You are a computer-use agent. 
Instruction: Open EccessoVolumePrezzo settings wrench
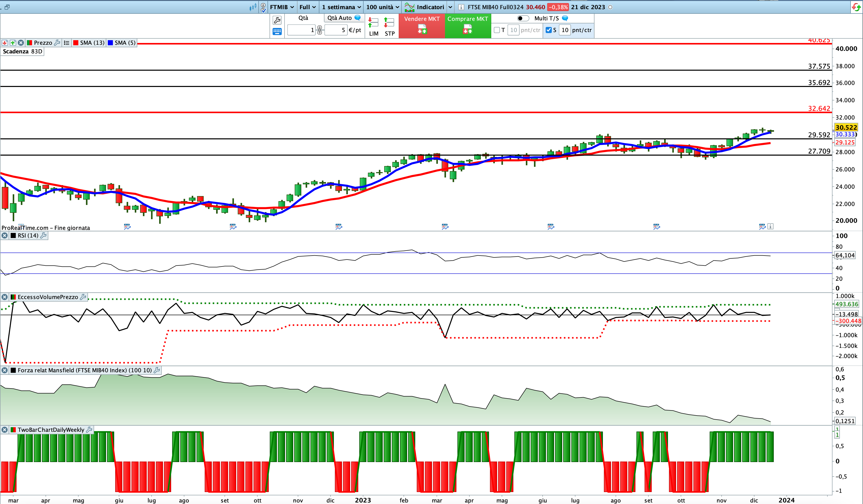[x=83, y=297]
